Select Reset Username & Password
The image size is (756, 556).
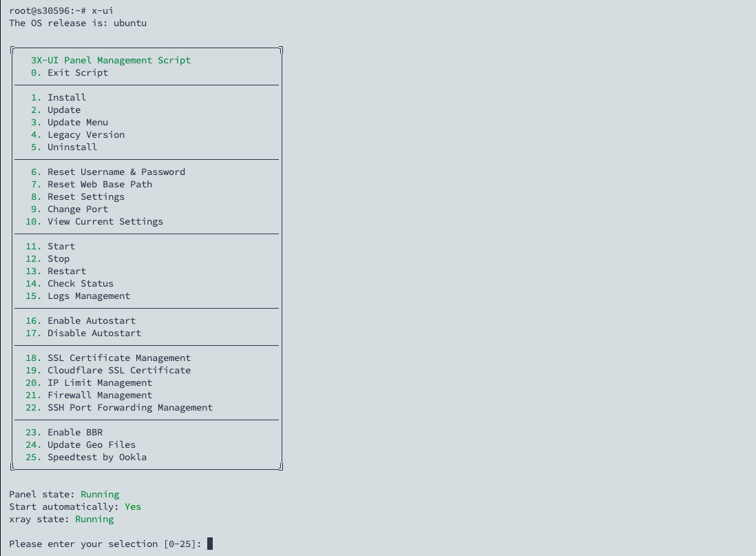[x=116, y=172]
